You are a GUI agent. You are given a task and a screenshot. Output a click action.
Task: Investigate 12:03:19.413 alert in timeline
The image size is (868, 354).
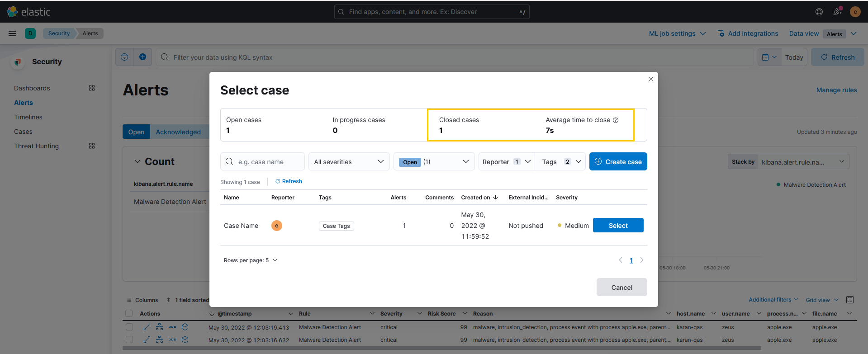tap(185, 327)
